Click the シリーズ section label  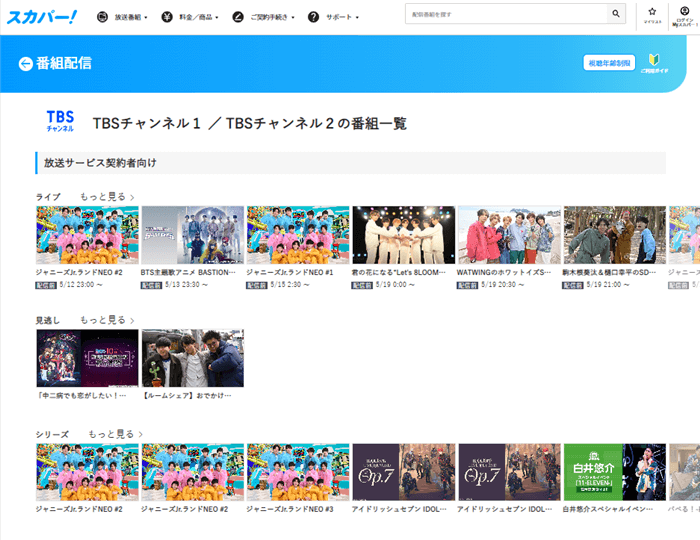(x=52, y=435)
